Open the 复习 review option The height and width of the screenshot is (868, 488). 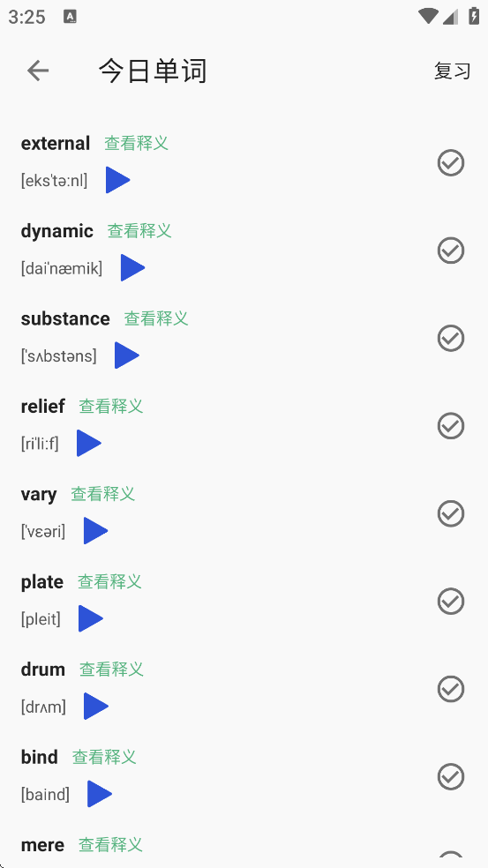[x=453, y=71]
